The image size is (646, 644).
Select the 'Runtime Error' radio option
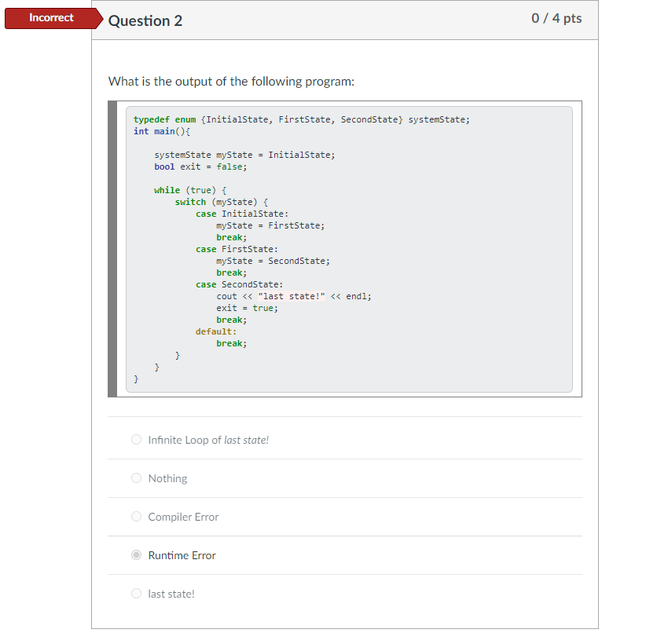[x=137, y=554]
